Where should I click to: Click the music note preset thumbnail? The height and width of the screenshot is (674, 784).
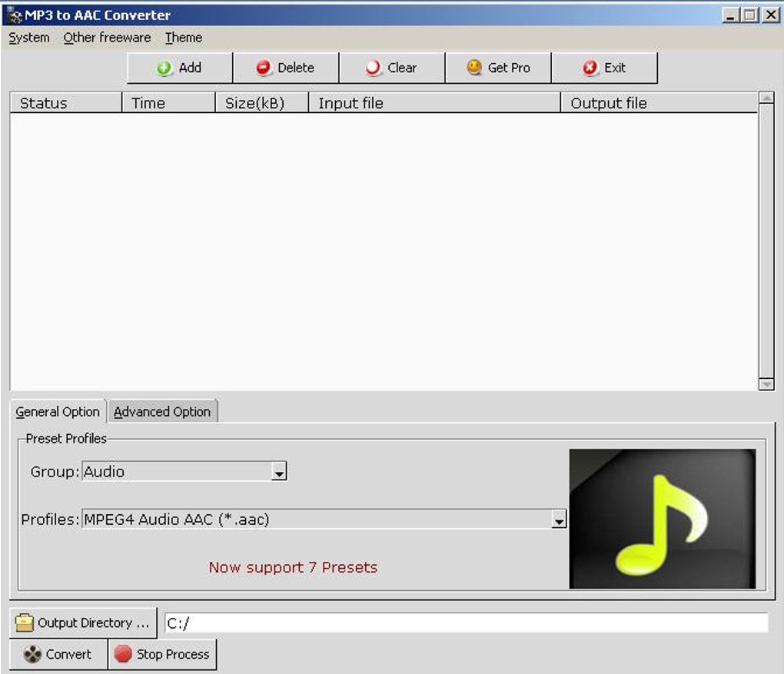click(663, 519)
